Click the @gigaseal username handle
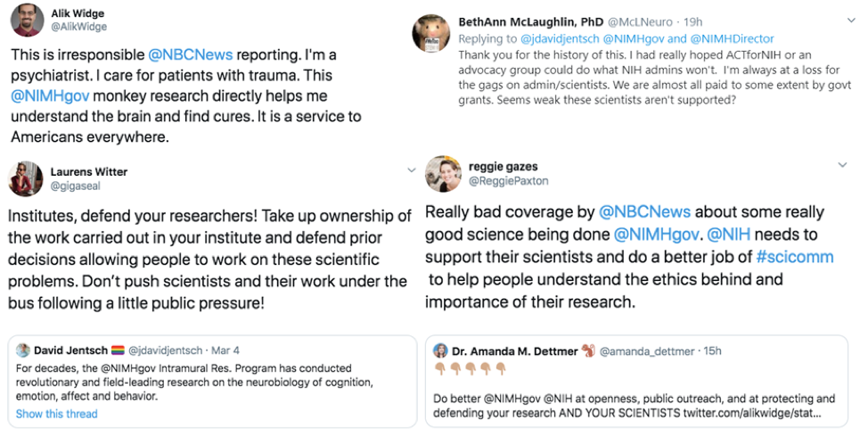This screenshot has height=438, width=868. [77, 186]
